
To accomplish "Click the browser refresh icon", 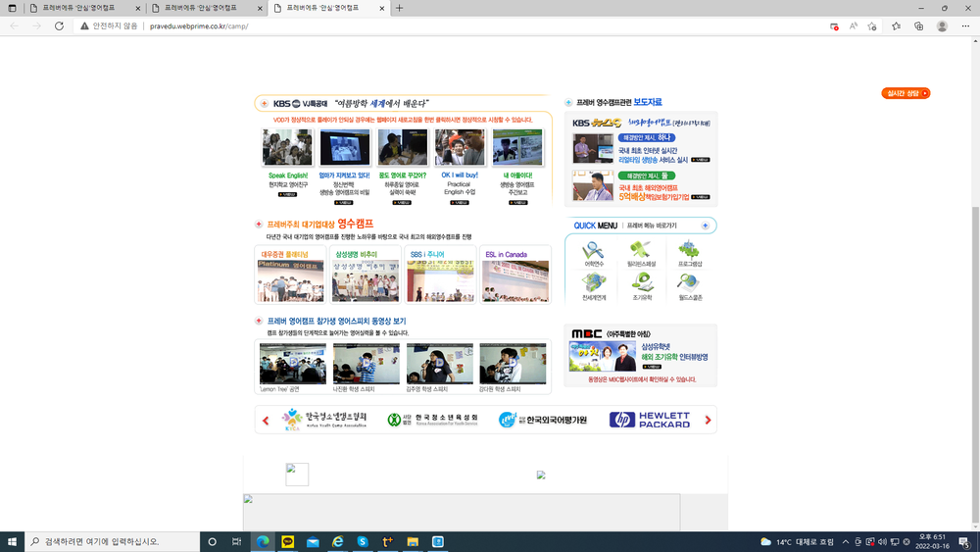I will 59,26.
